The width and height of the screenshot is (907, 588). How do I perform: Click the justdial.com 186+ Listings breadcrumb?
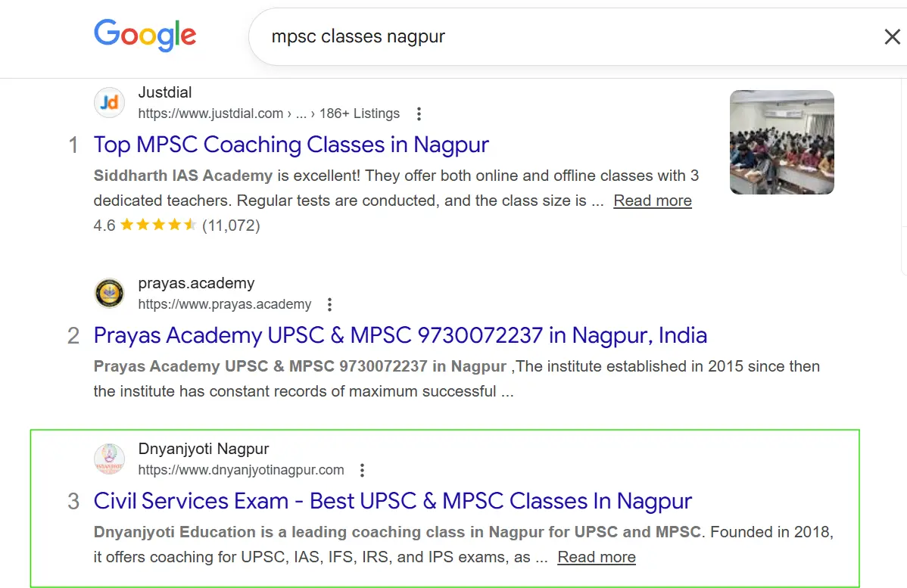(x=268, y=114)
